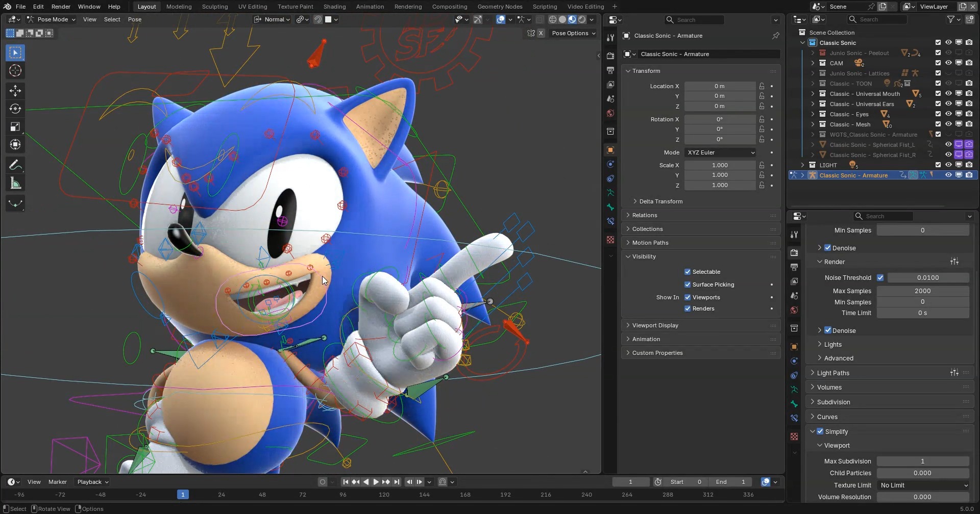
Task: Select the Annotate tool
Action: click(x=15, y=165)
